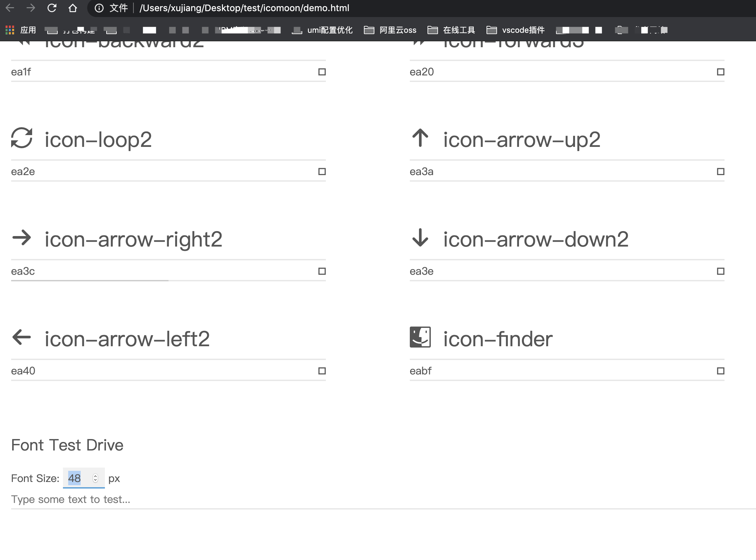Click the icon-arrow-right2 glyph
This screenshot has height=560, width=756.
point(22,238)
